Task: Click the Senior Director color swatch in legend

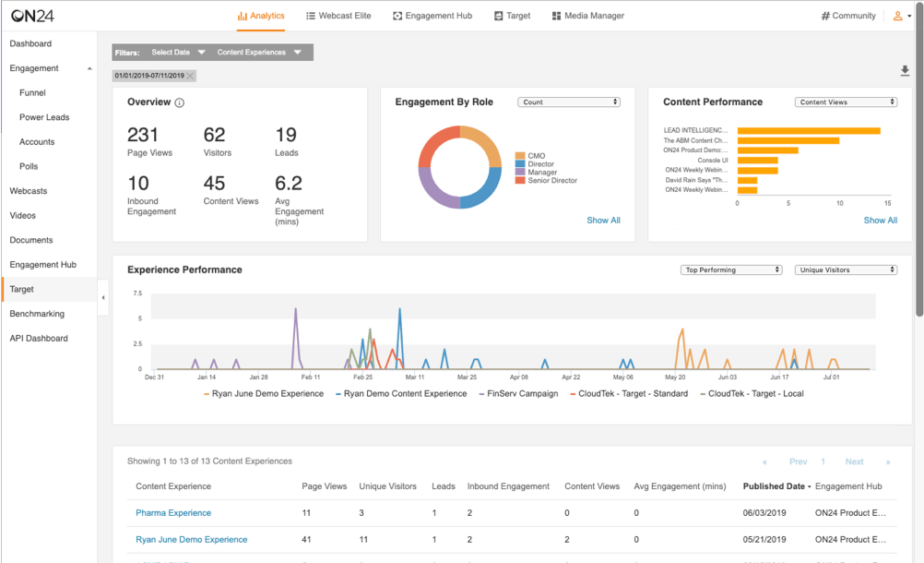Action: coord(520,180)
